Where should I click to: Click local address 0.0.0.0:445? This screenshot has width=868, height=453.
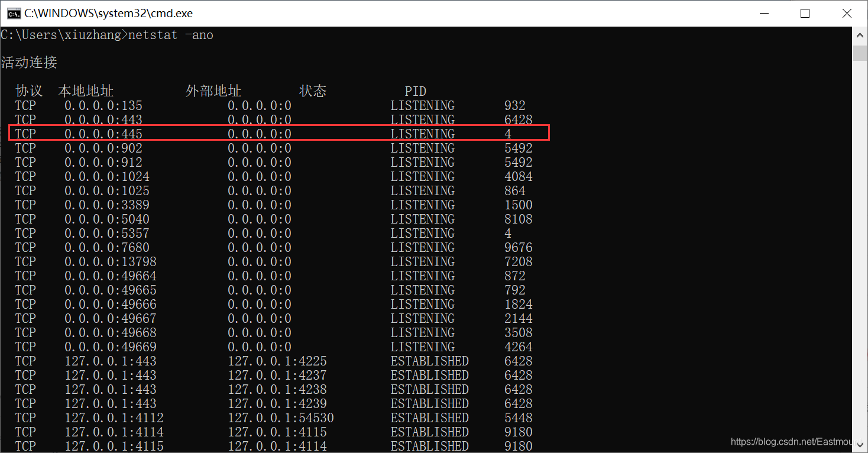point(103,134)
